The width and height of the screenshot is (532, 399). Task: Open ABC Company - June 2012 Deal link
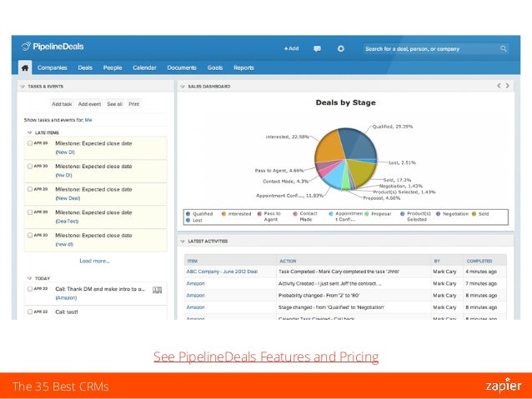pos(222,272)
